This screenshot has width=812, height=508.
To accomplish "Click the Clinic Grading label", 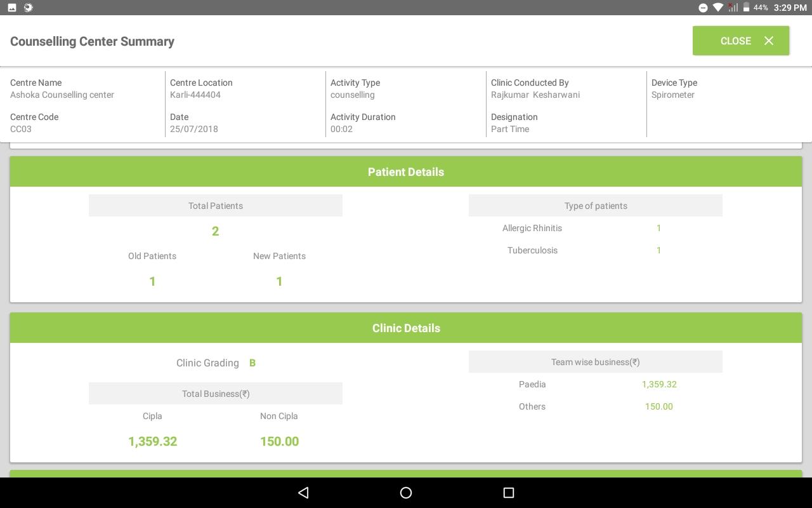I will click(x=207, y=363).
